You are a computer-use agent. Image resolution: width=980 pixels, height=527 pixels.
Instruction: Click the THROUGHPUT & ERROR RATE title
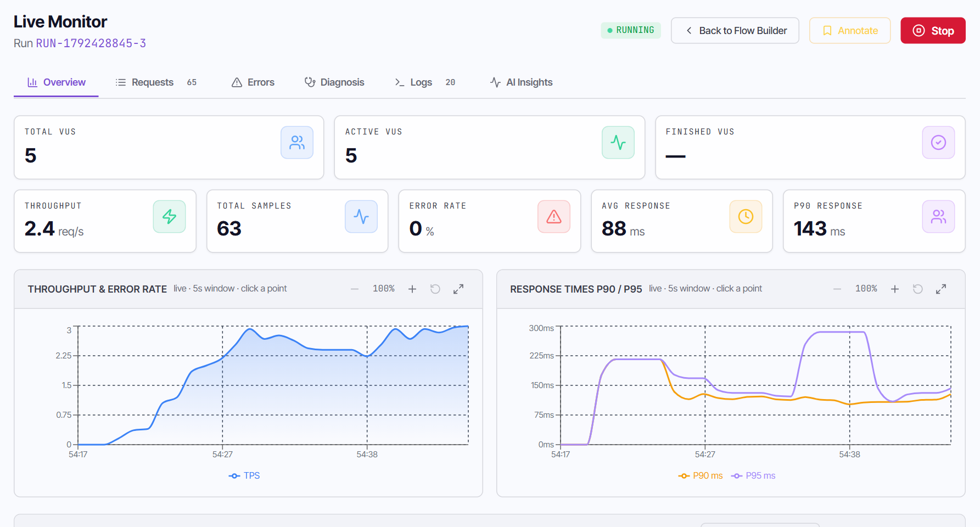click(97, 289)
